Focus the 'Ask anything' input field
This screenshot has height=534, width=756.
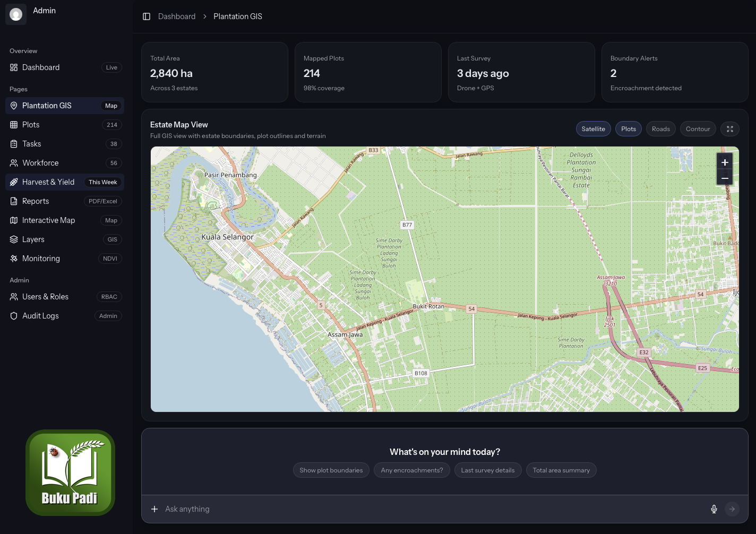pos(433,509)
